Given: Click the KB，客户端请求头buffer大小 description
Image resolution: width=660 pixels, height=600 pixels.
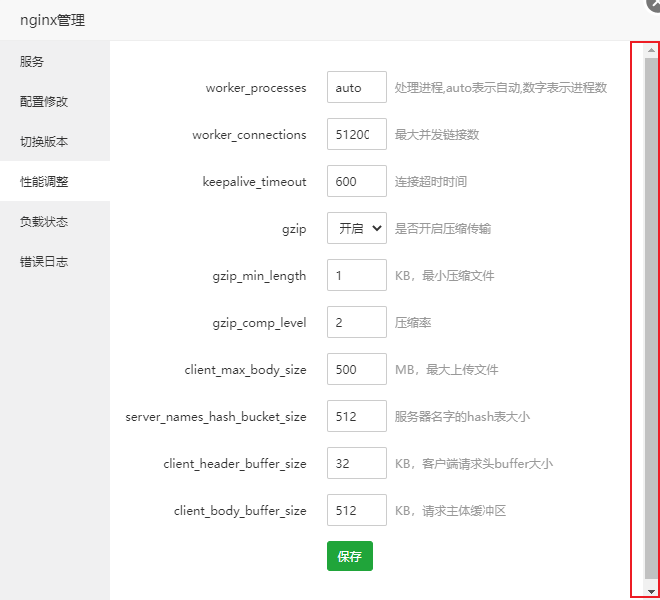Looking at the screenshot, I should pyautogui.click(x=474, y=464).
